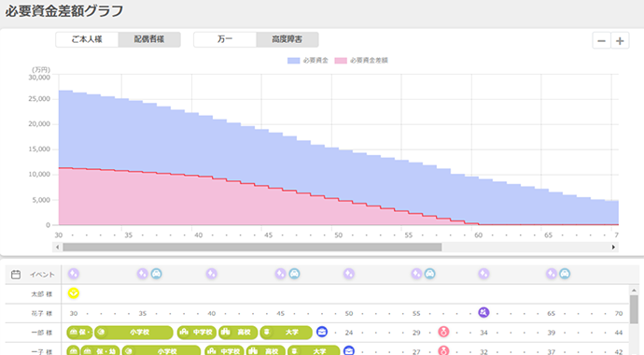
Task: Click the calendar icon beside イベント
Action: pyautogui.click(x=16, y=275)
